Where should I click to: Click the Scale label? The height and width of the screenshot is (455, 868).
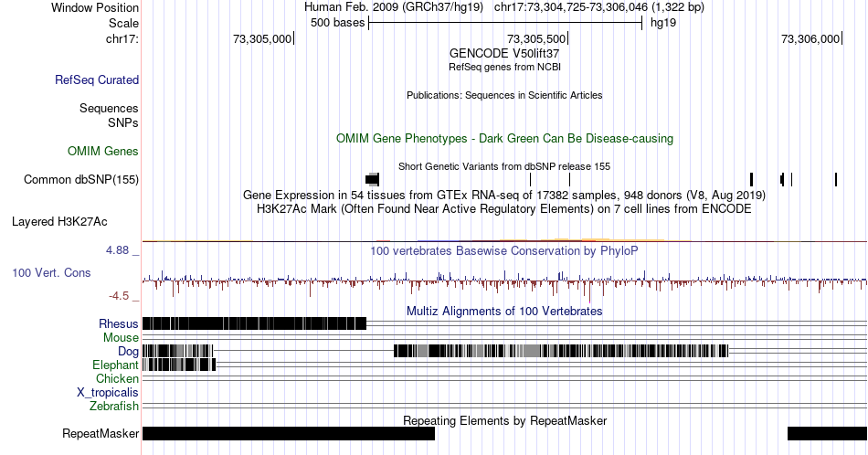[x=123, y=23]
